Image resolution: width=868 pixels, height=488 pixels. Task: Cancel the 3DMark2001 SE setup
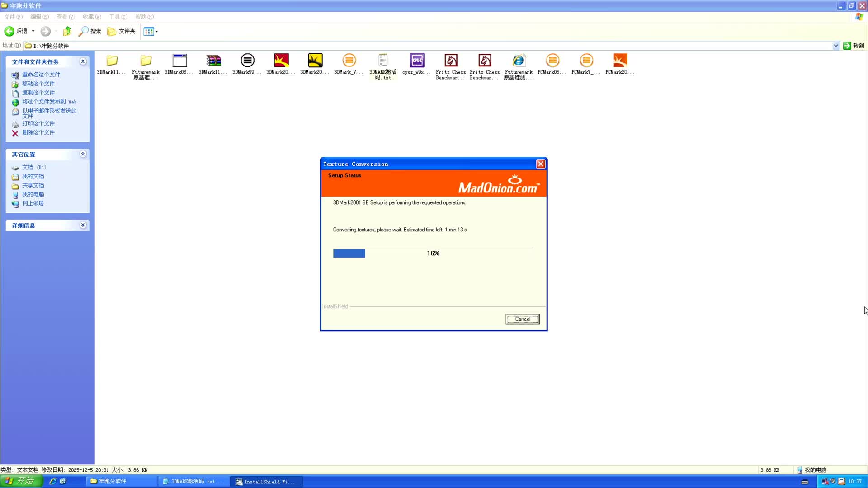point(522,319)
